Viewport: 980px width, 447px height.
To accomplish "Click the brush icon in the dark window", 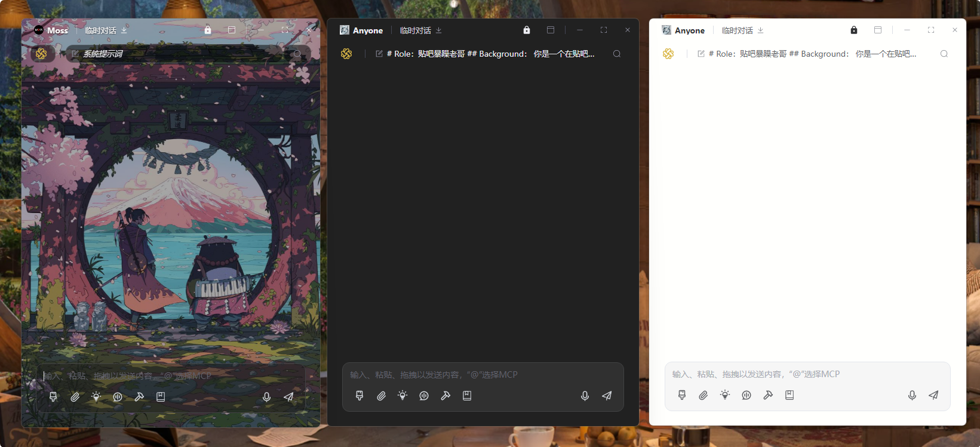I will (360, 396).
